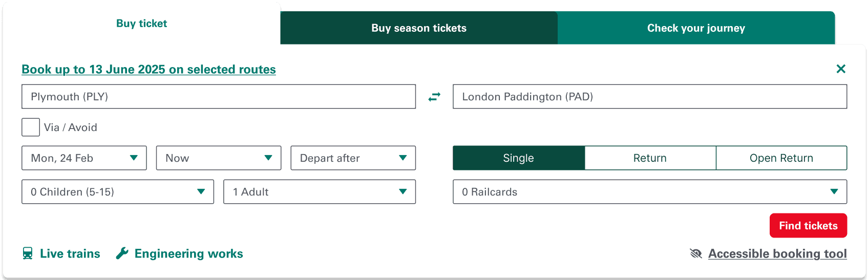Open the Check your journey tab
This screenshot has width=868, height=280.
point(696,28)
